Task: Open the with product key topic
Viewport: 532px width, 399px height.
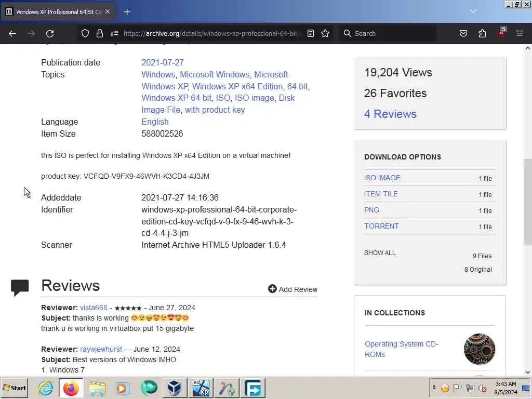Action: [215, 110]
